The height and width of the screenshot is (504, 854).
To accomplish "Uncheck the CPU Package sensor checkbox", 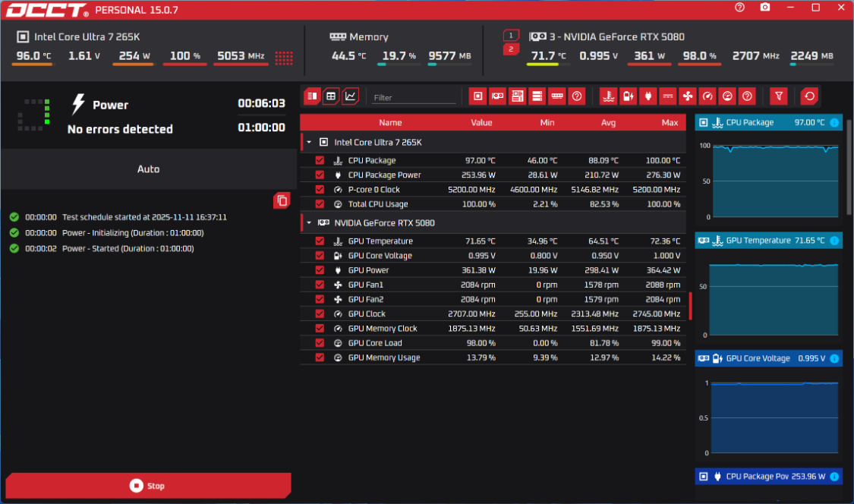I will coord(320,160).
